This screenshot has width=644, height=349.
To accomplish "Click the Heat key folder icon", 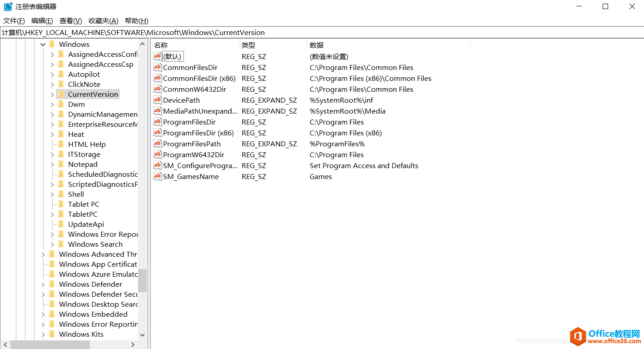I will pos(61,134).
